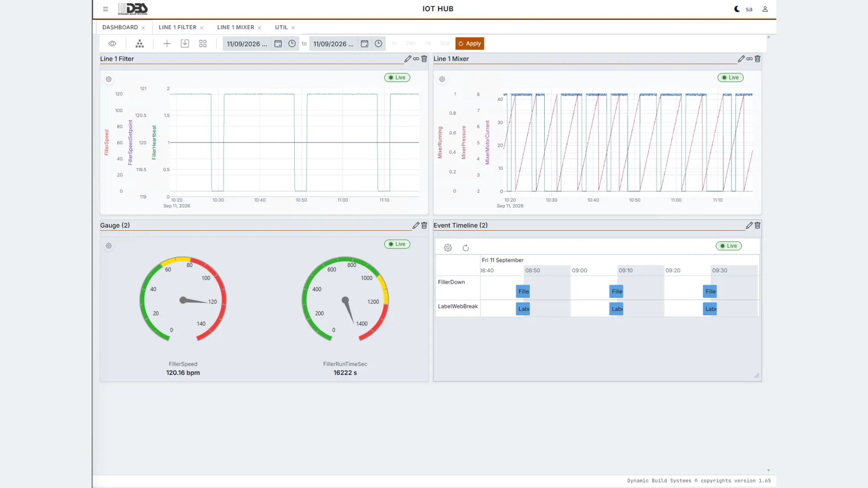
Task: Toggle dark mode moon icon
Action: tap(737, 9)
